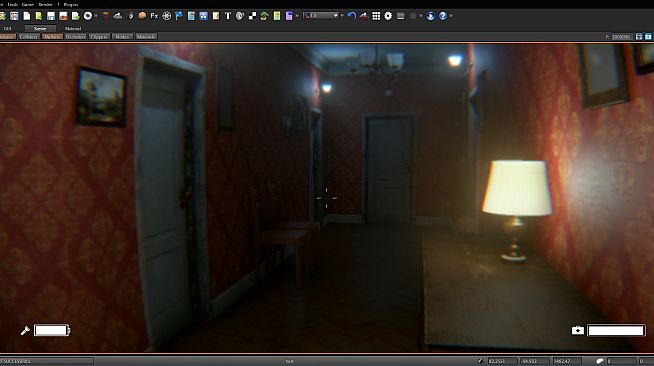Click the note with pencil icon
Screen dimensions: 654x366
tap(216, 16)
